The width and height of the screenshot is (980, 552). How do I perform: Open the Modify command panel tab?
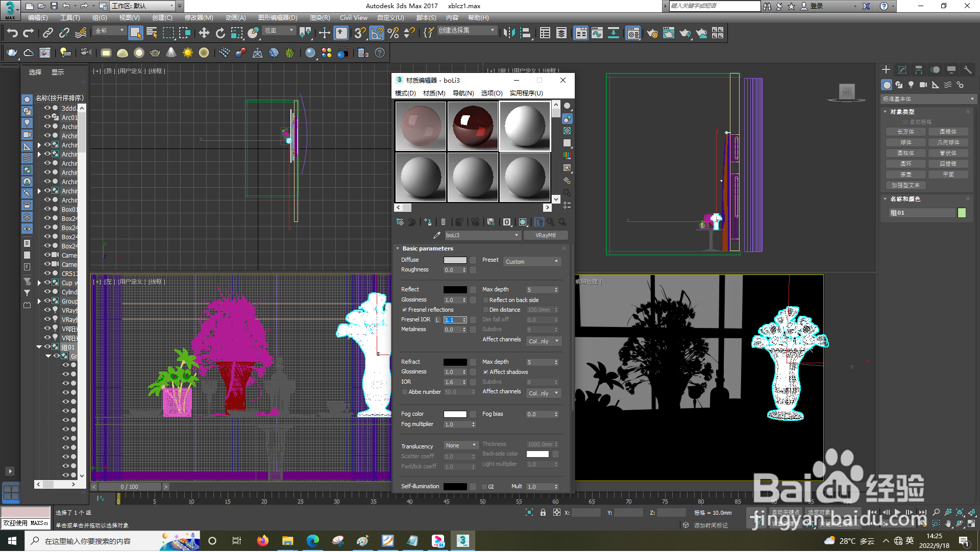(902, 70)
